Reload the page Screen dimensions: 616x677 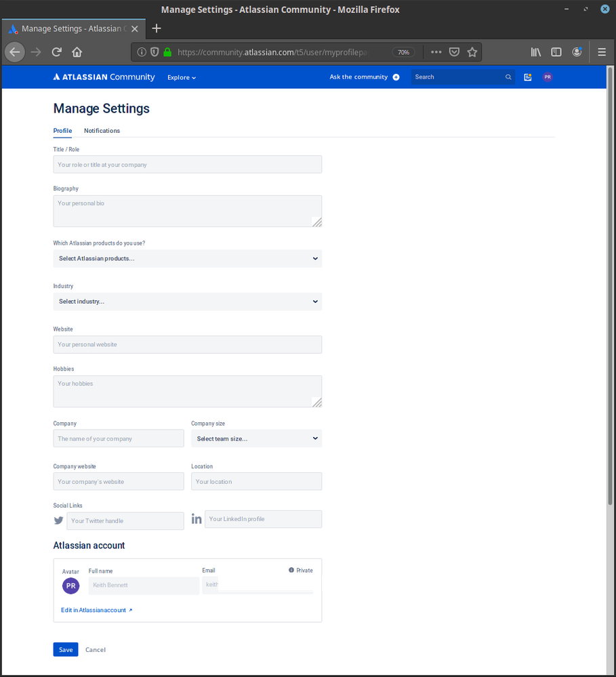point(56,52)
